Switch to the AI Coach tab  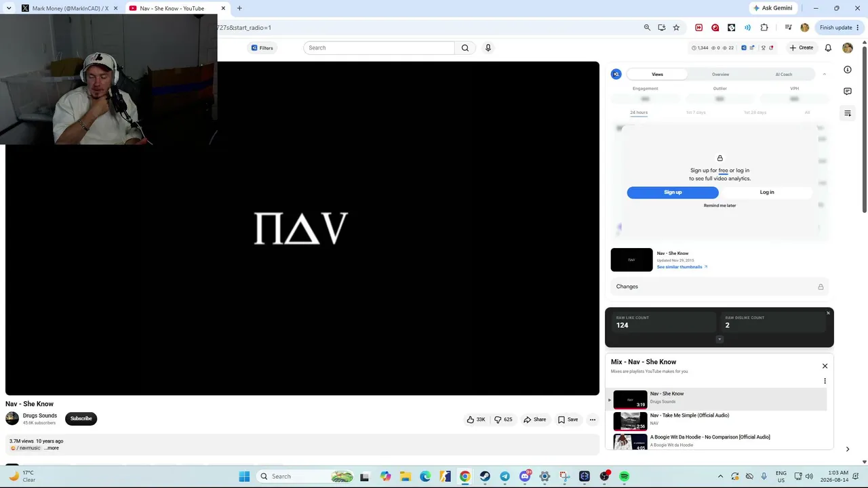coord(783,75)
